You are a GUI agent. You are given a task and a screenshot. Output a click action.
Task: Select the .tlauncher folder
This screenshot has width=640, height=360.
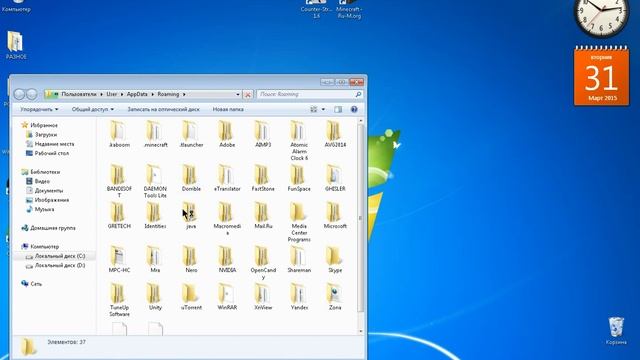pos(191,134)
